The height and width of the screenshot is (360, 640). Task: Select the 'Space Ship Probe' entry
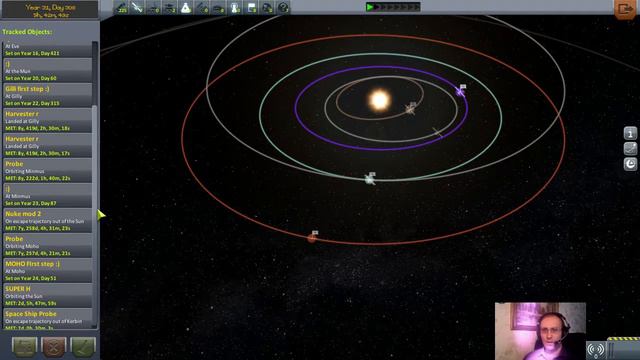click(47, 318)
